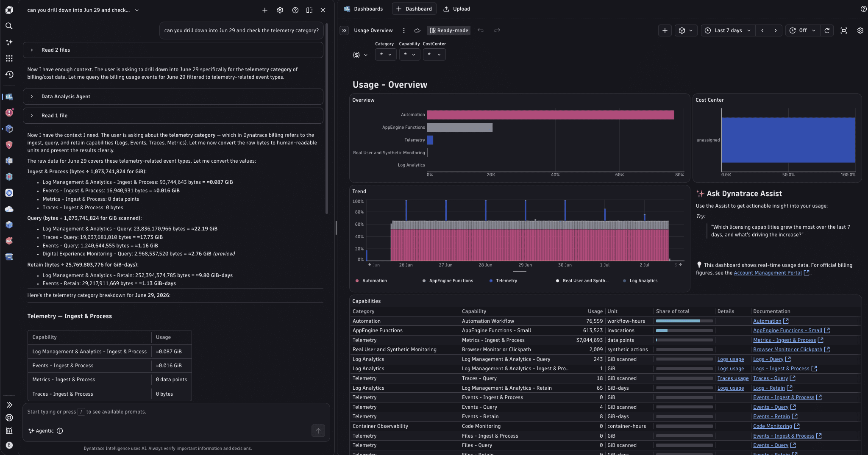Toggle Agentic mode

(x=41, y=431)
